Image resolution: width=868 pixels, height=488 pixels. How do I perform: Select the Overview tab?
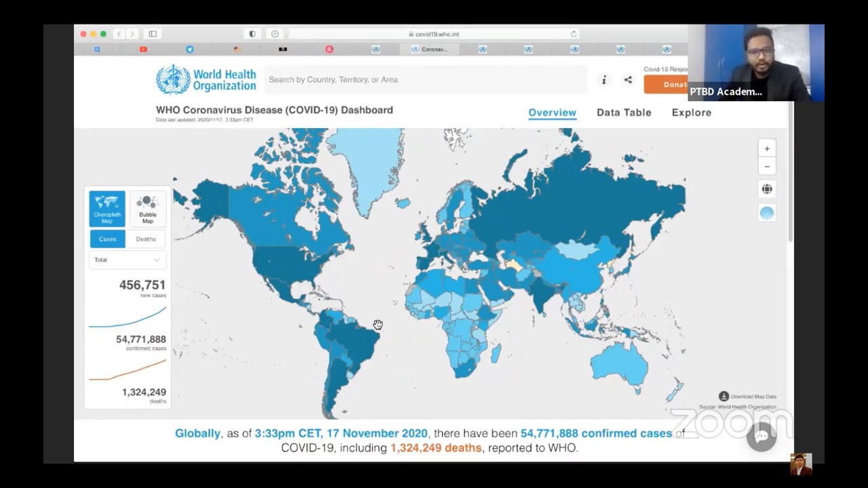[552, 113]
